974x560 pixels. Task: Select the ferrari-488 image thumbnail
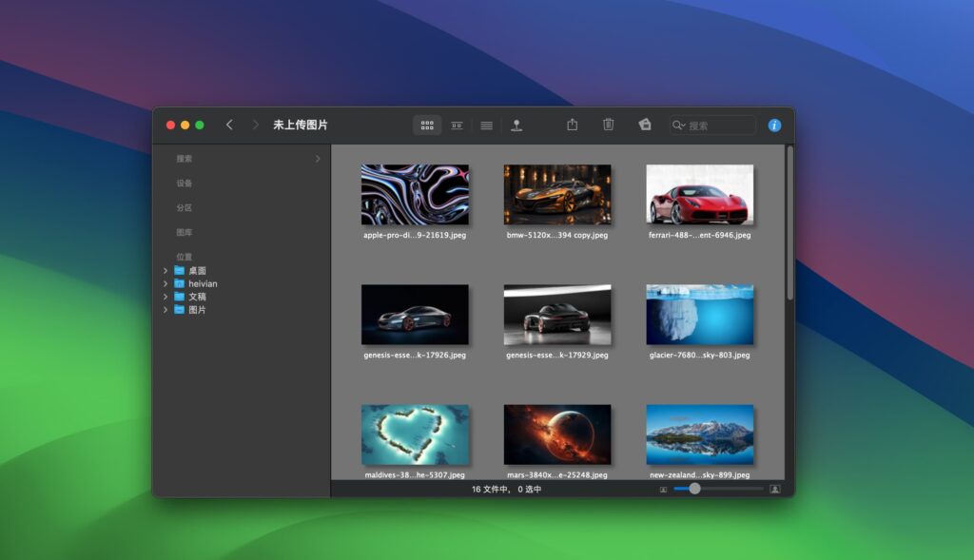(x=699, y=195)
